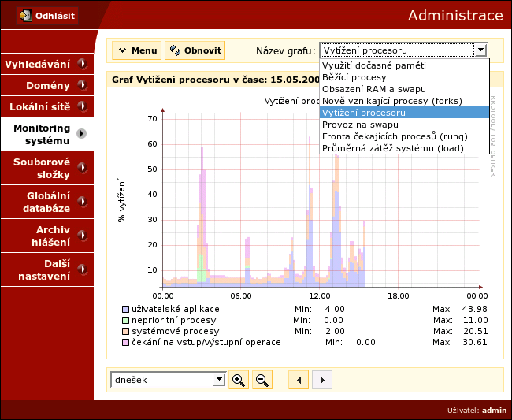Open Souborové složky in the sidebar

coord(47,168)
